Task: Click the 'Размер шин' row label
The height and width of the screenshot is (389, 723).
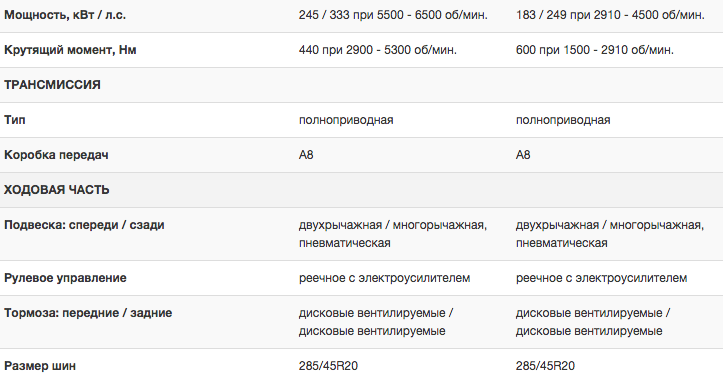Action: (40, 366)
